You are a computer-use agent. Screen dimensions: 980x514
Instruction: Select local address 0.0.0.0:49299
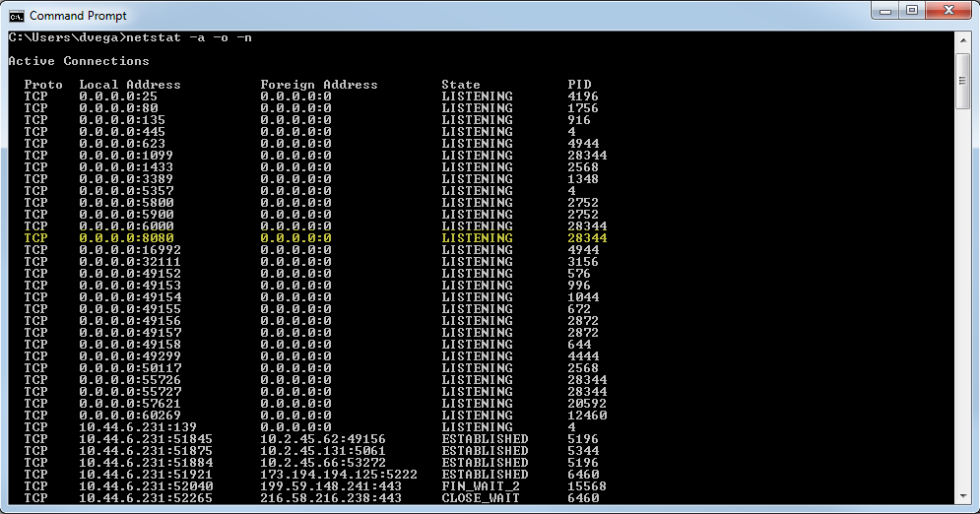click(130, 356)
